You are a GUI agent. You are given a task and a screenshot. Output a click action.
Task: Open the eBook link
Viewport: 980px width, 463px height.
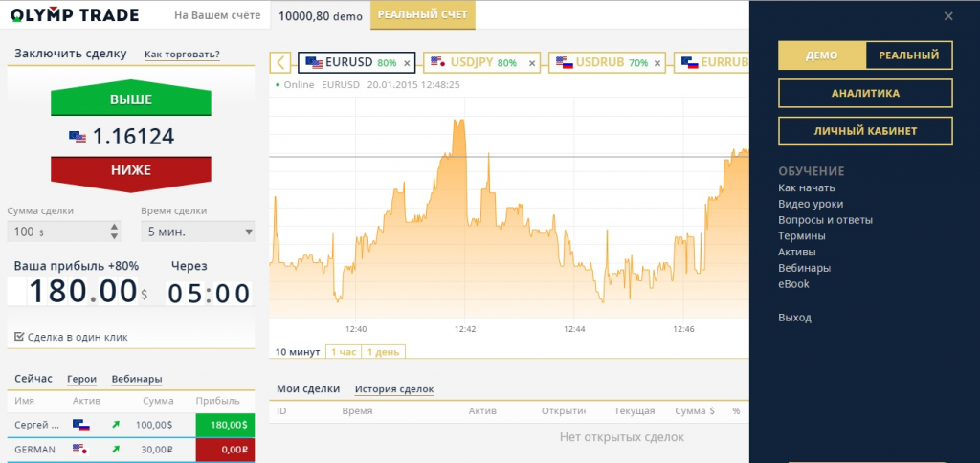click(793, 284)
